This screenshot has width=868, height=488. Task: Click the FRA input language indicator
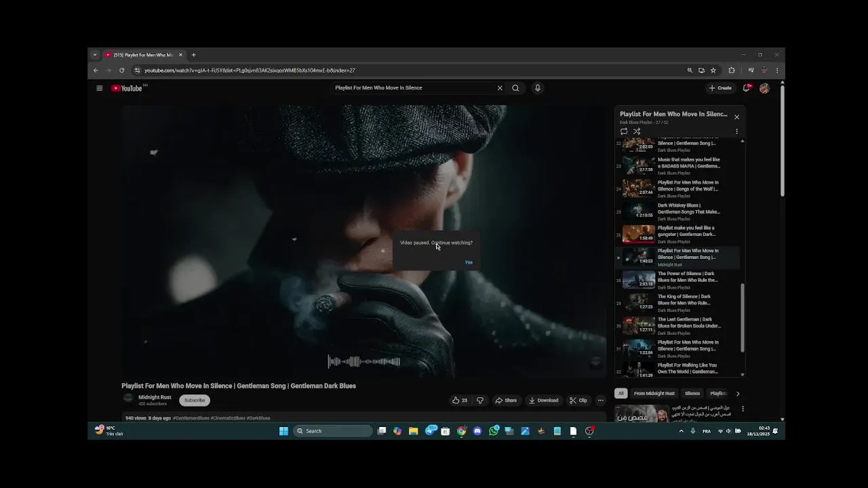click(707, 431)
